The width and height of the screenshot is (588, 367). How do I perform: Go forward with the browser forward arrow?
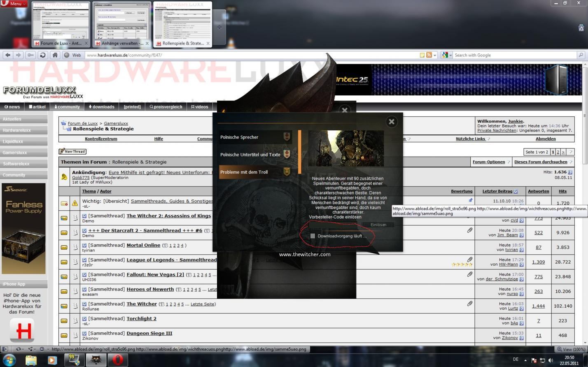tap(18, 55)
